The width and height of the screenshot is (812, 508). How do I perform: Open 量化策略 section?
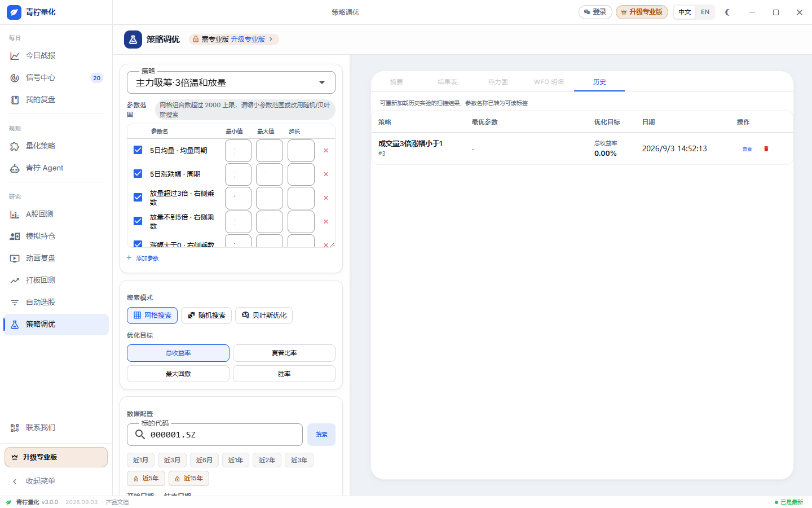click(x=56, y=146)
